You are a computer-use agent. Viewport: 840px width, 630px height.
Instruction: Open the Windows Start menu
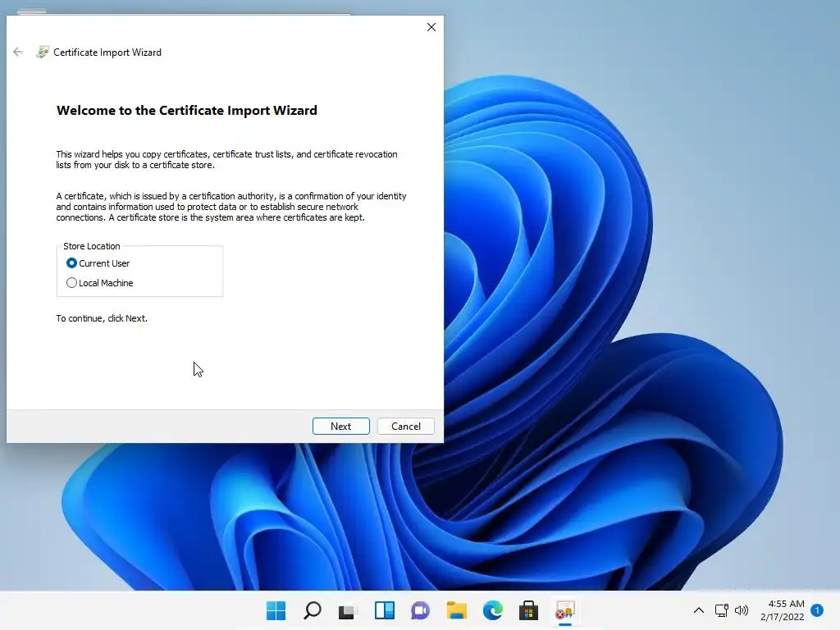pos(276,610)
